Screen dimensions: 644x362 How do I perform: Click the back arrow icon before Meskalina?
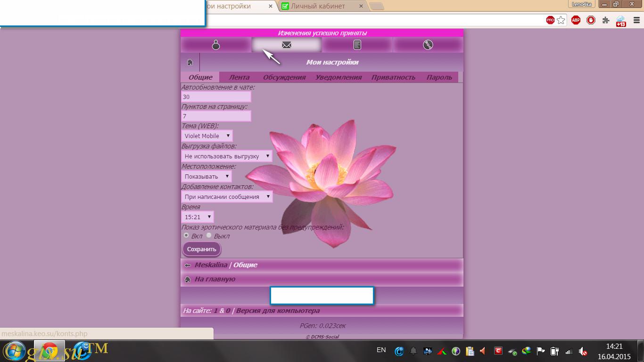click(188, 265)
